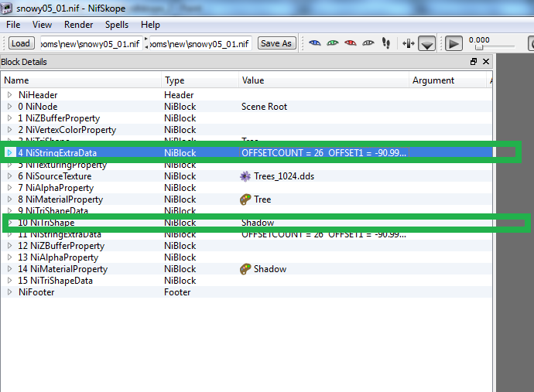Viewport: 534px width, 392px height.
Task: Select the 12 NiZBufferProperty block
Action: pos(247,246)
